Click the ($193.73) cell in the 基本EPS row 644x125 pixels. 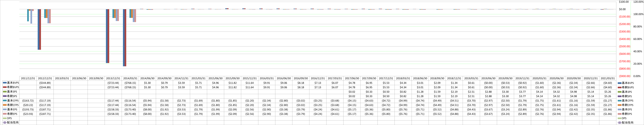[x=28, y=109]
